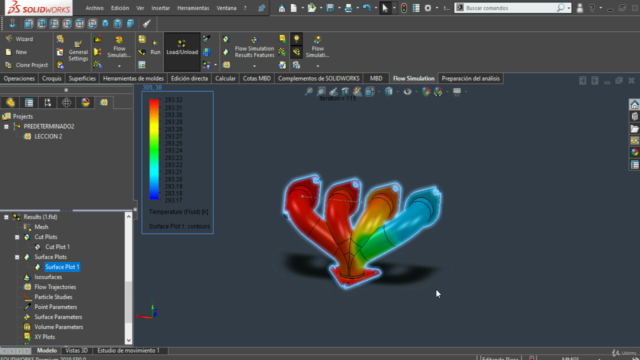The height and width of the screenshot is (360, 640).
Task: Open the Ventana menu
Action: pyautogui.click(x=227, y=8)
